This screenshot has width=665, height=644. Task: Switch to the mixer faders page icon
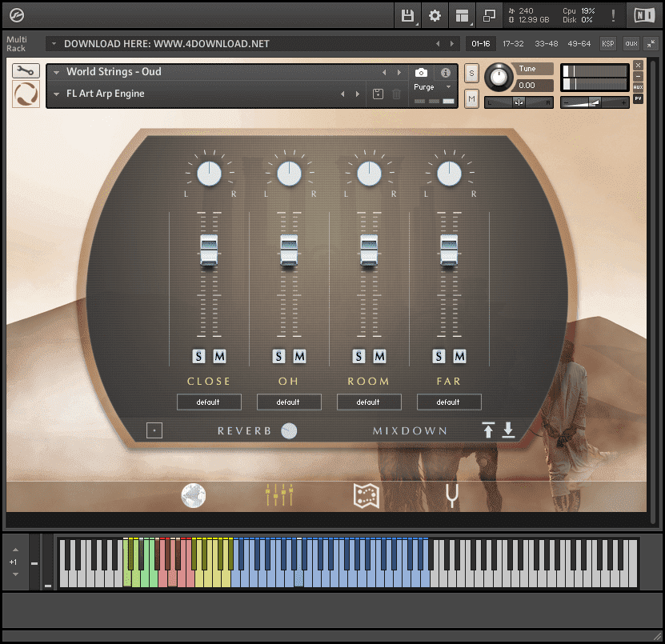click(x=278, y=495)
